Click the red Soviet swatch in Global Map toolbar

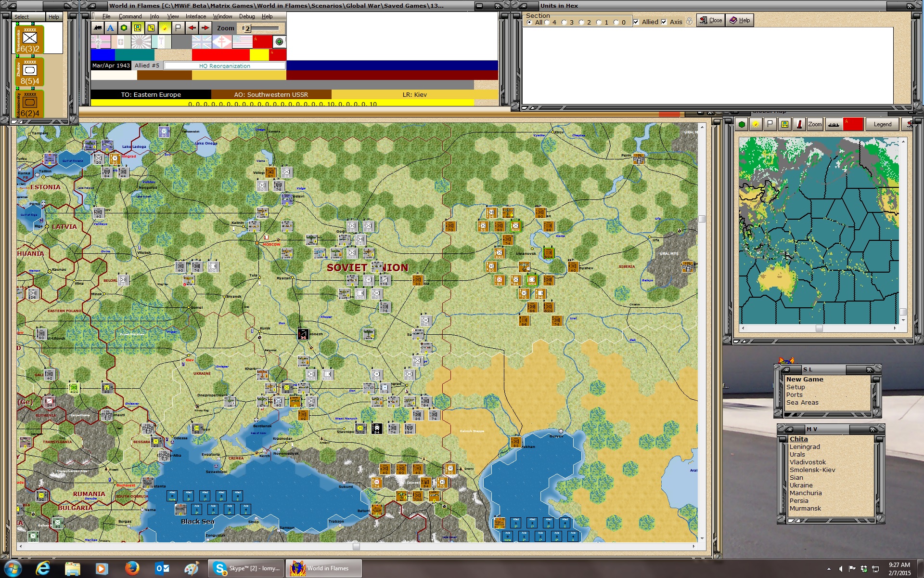[853, 124]
